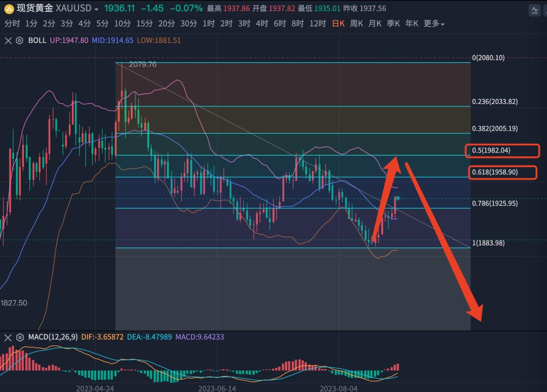Click the price change -1.45
The width and height of the screenshot is (547, 392).
(x=152, y=9)
